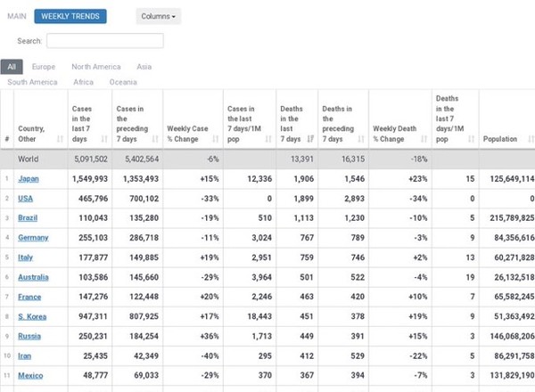Select the WEEKLY TRENDS tab
Screen dimensions: 535x392
(70, 16)
